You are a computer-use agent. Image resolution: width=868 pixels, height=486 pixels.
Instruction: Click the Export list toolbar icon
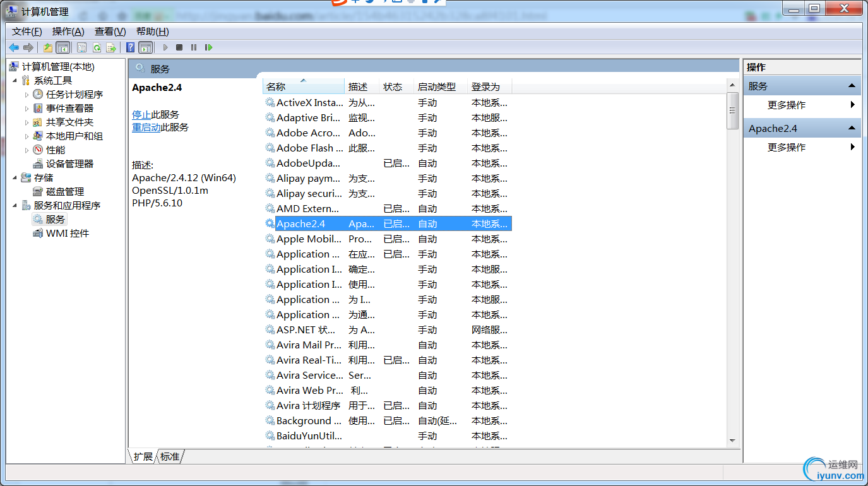(x=111, y=47)
